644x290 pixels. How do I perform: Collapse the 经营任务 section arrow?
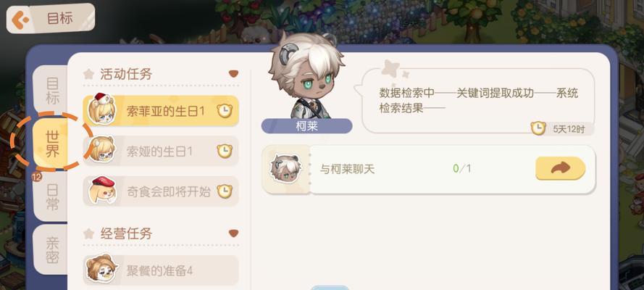coord(233,233)
